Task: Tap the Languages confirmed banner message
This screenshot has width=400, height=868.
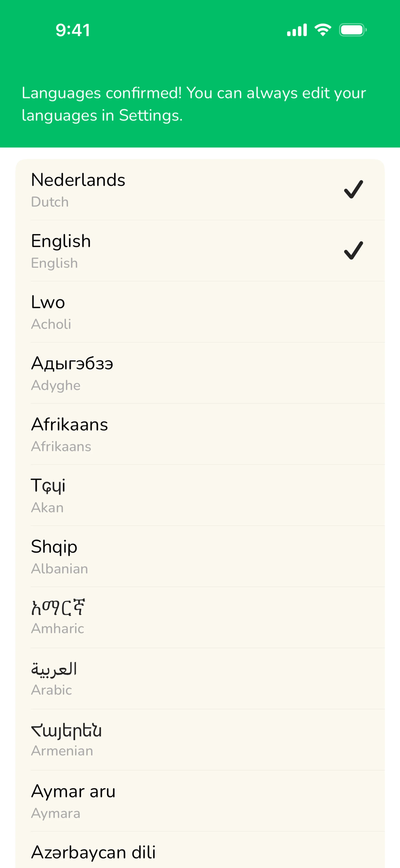Action: pyautogui.click(x=194, y=104)
